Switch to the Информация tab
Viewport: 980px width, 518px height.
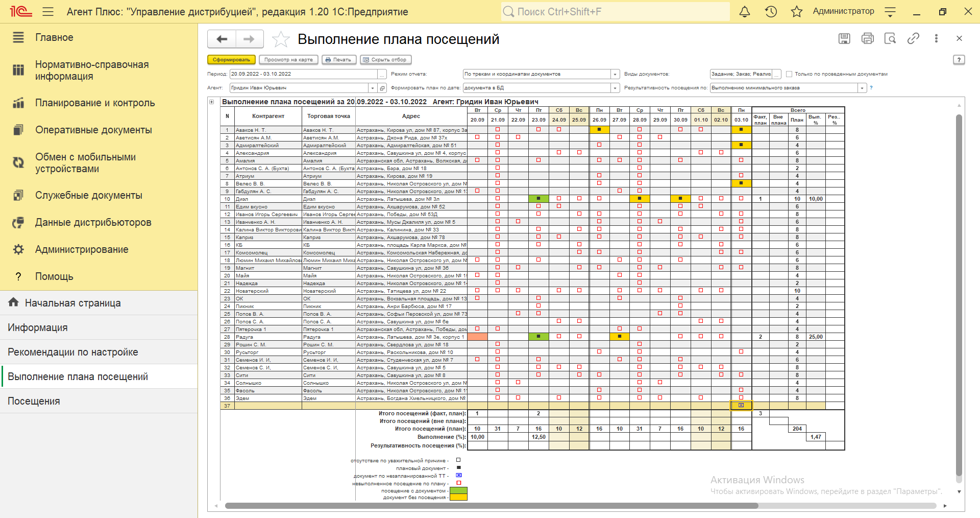tap(99, 327)
